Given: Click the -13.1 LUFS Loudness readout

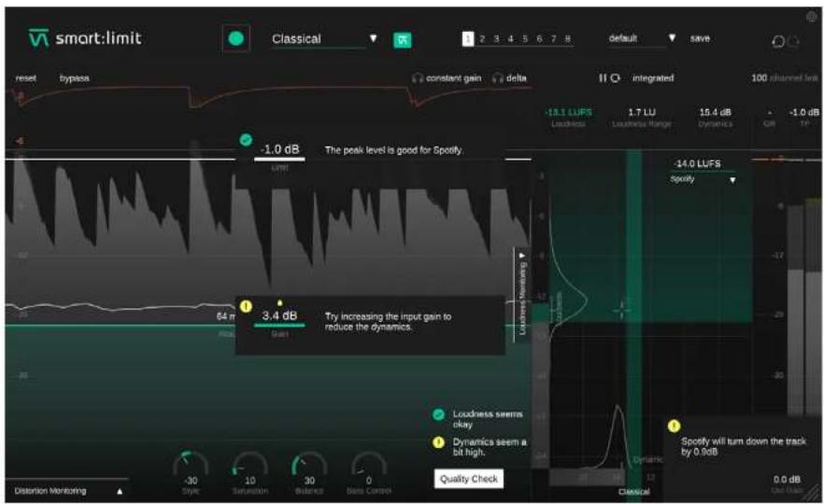Looking at the screenshot, I should [568, 112].
